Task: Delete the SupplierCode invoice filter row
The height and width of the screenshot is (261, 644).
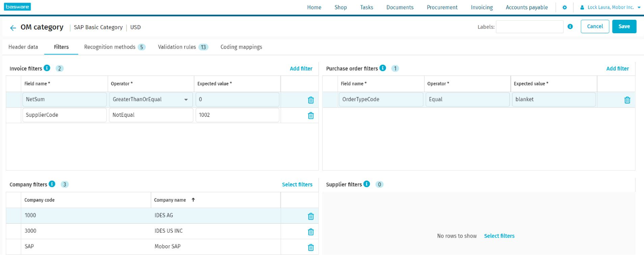Action: (x=311, y=115)
